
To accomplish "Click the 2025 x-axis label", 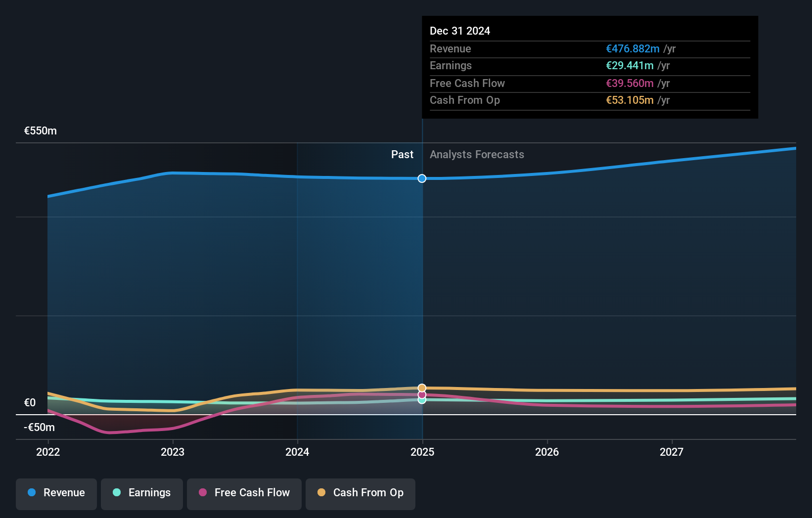I will 422,452.
